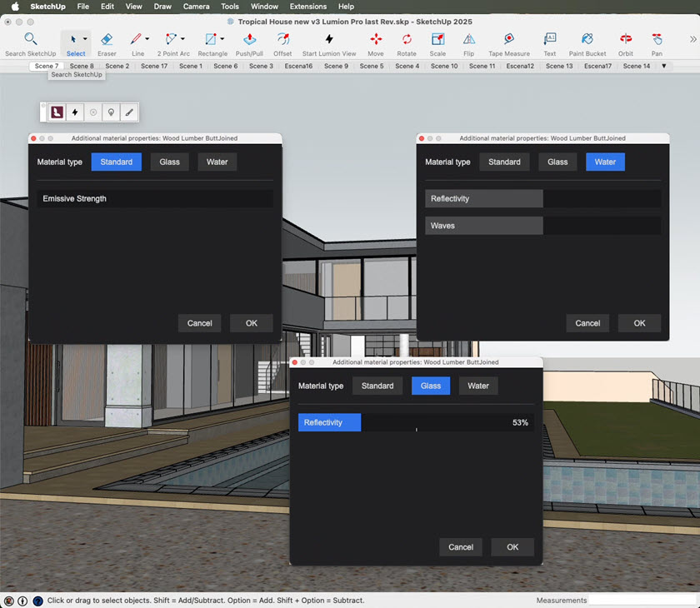
Task: Pick the Paint Bucket tool
Action: pos(587,40)
